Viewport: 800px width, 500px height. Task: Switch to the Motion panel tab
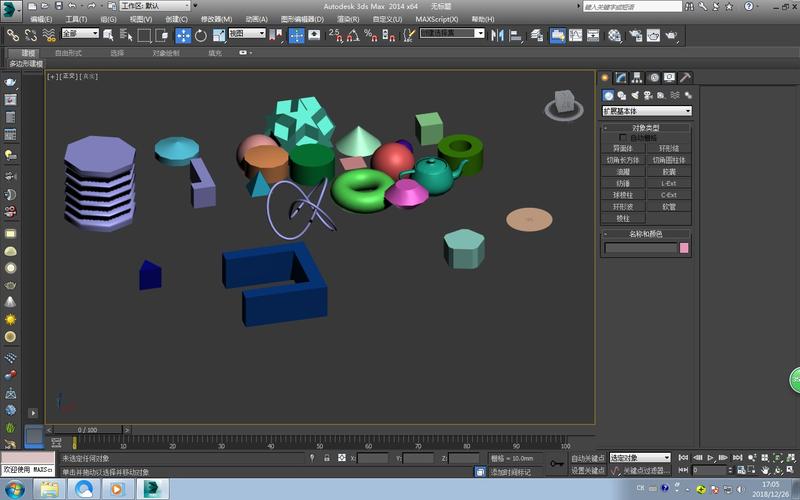pos(654,78)
